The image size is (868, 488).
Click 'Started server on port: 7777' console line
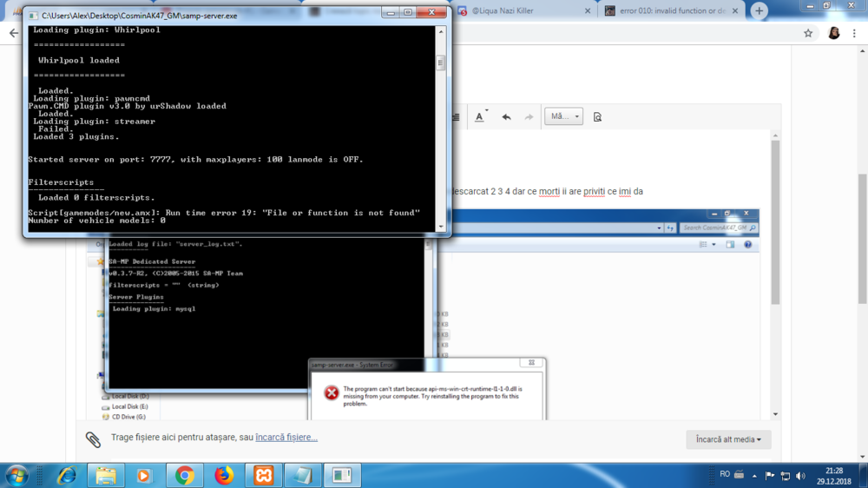[x=195, y=160]
